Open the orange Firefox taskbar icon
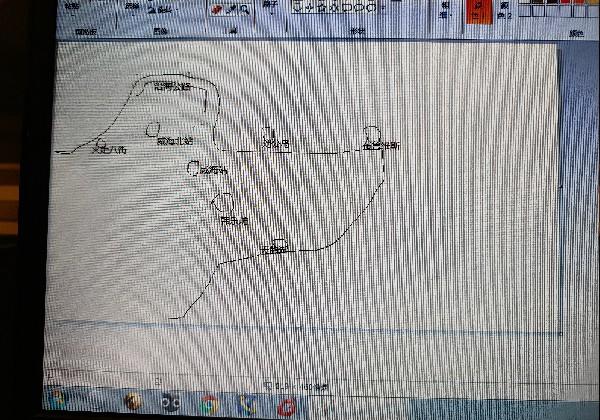Image resolution: width=600 pixels, height=420 pixels. pyautogui.click(x=132, y=402)
